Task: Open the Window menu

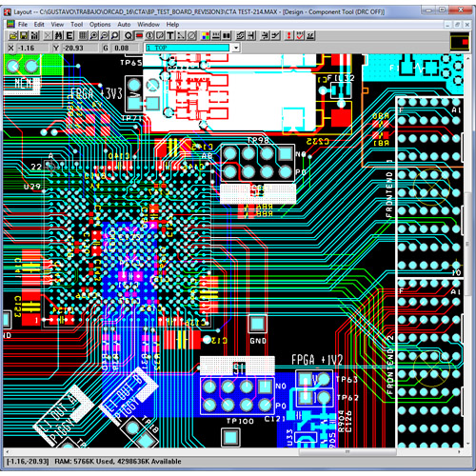Action: 149,25
